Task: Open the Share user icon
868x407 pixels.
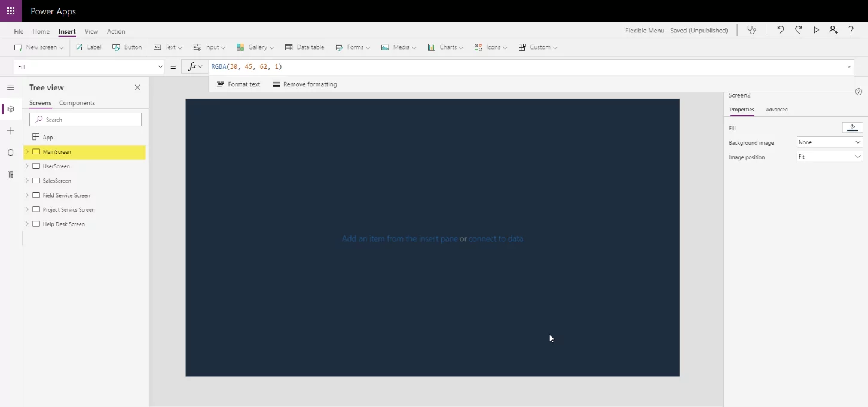Action: pyautogui.click(x=833, y=30)
